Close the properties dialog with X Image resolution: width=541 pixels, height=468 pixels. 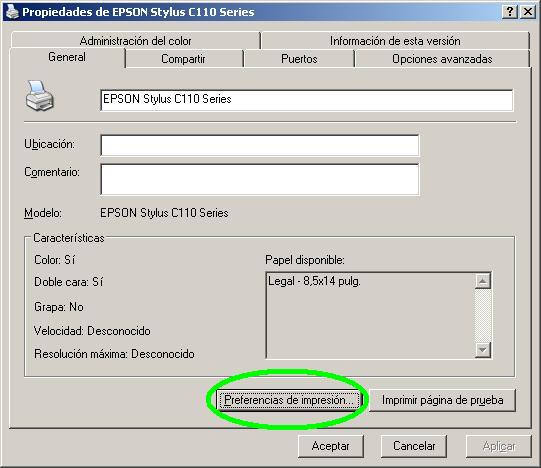[x=528, y=12]
